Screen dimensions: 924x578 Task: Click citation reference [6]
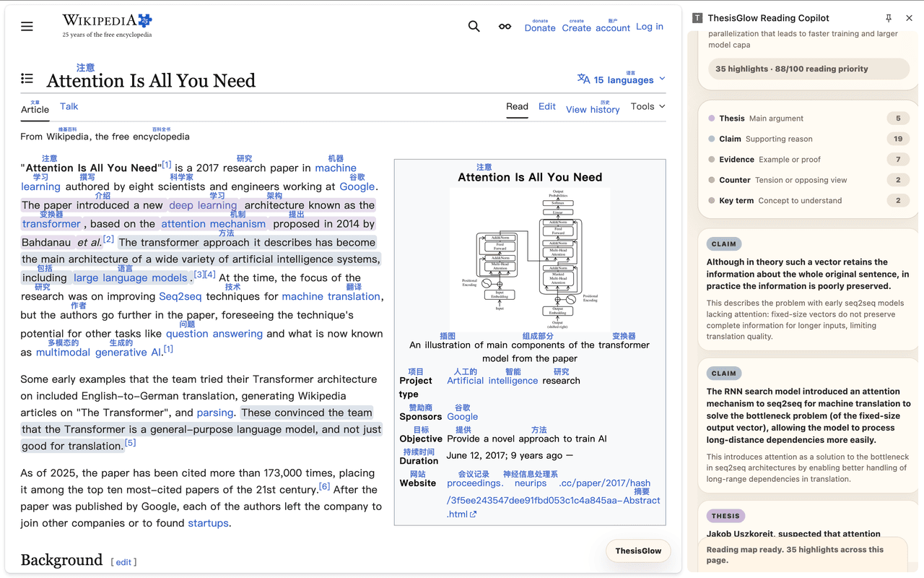(324, 486)
